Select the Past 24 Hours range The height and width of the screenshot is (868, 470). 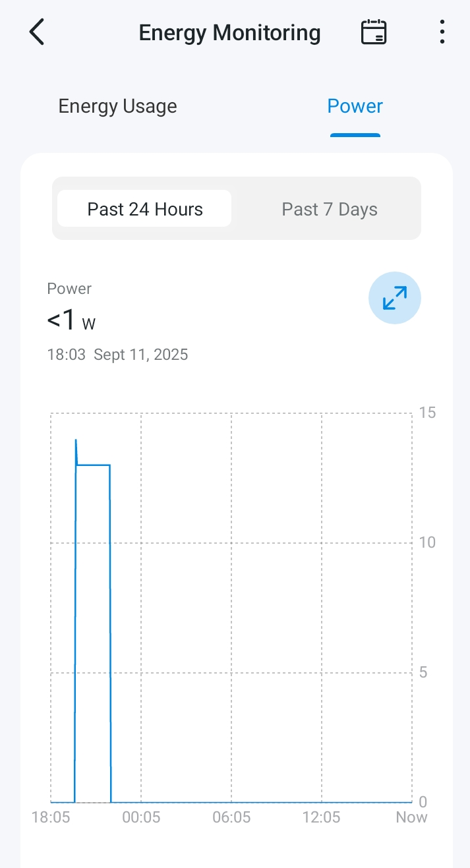pyautogui.click(x=145, y=210)
